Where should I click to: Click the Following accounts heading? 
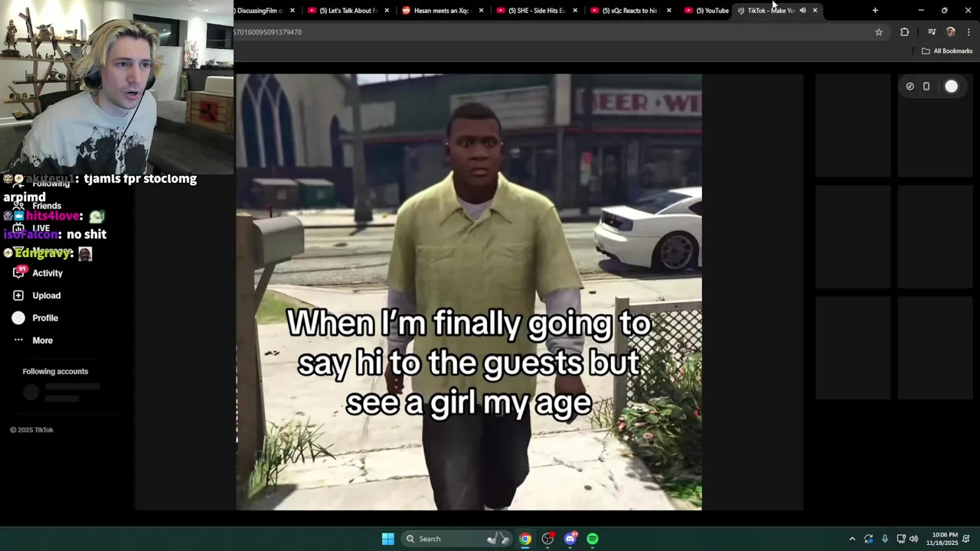(55, 371)
